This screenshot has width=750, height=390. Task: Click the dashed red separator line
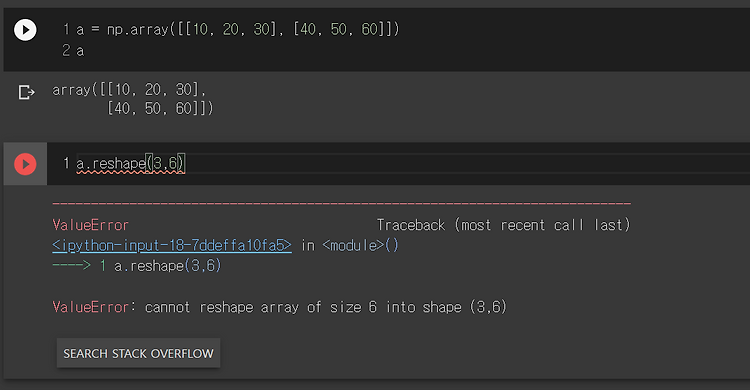[342, 204]
